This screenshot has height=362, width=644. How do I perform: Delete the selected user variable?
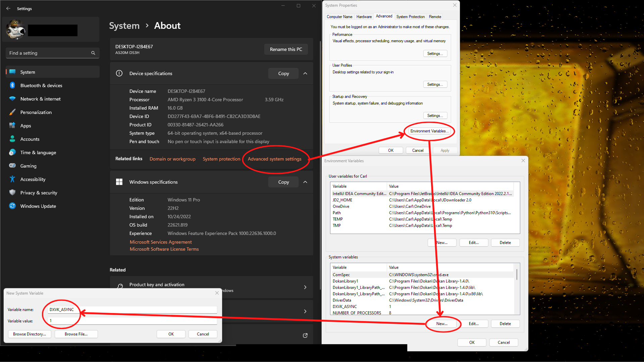tap(505, 243)
